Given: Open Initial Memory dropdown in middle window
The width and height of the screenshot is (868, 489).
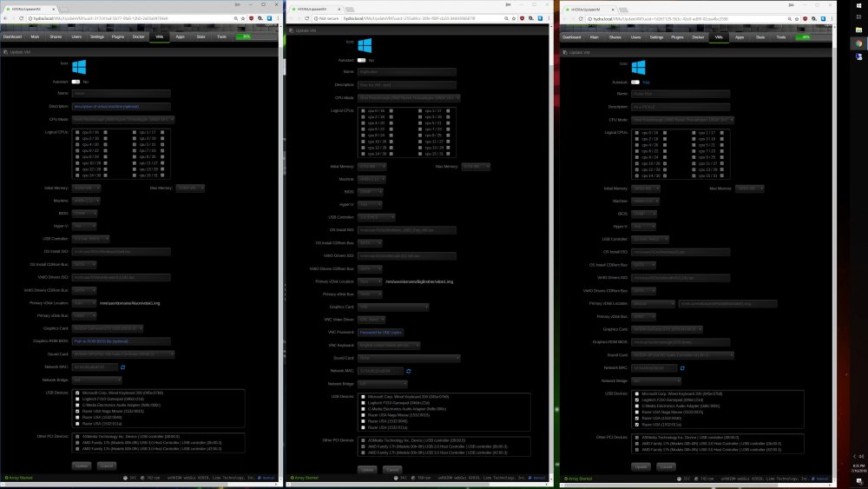Looking at the screenshot, I should [372, 166].
